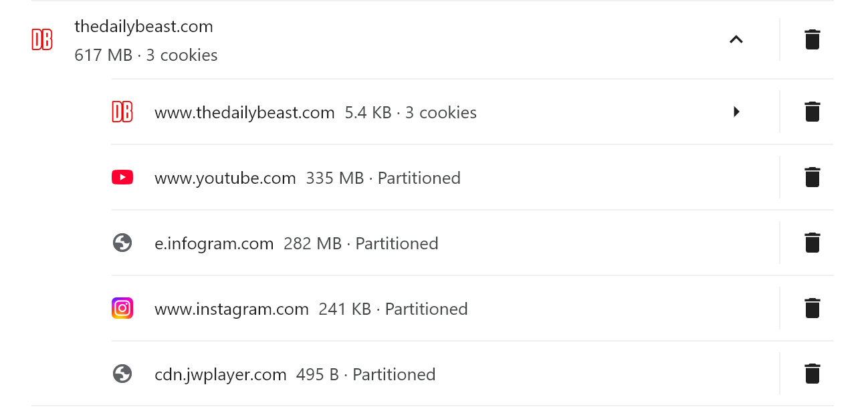The image size is (868, 409).
Task: Click the YouTube favicon icon
Action: [x=122, y=177]
